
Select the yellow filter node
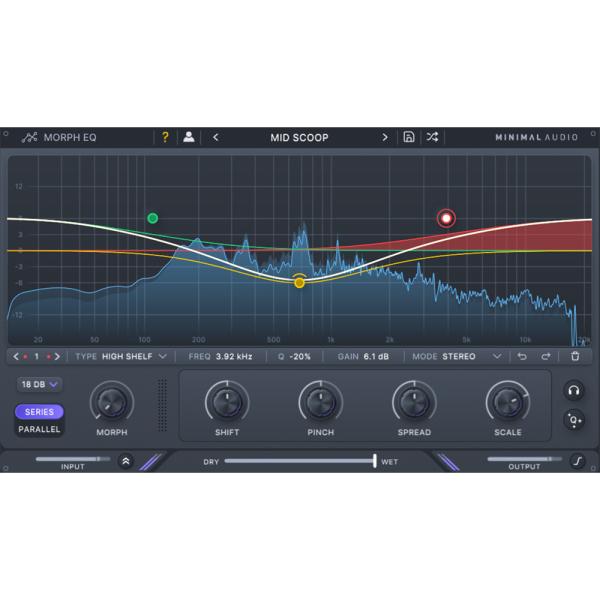(299, 282)
